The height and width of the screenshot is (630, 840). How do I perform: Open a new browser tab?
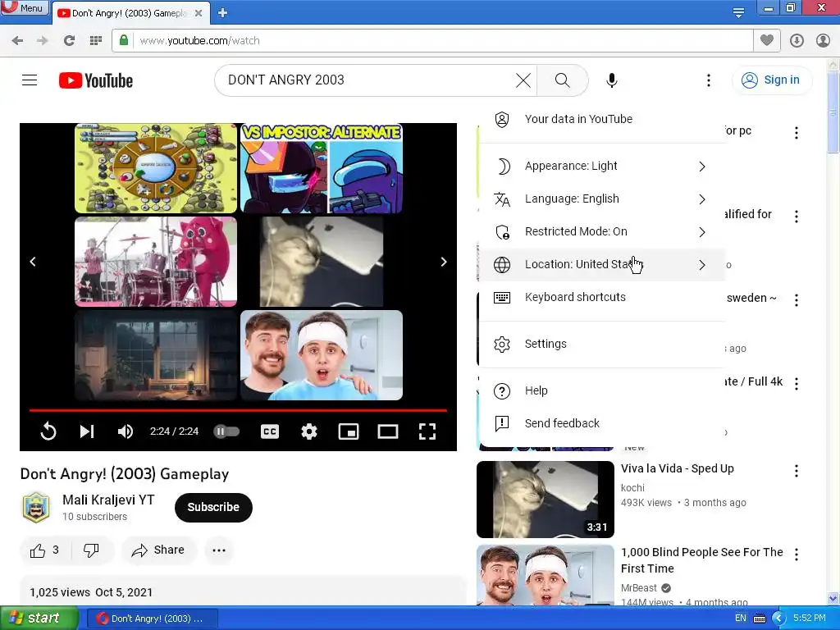pyautogui.click(x=223, y=13)
